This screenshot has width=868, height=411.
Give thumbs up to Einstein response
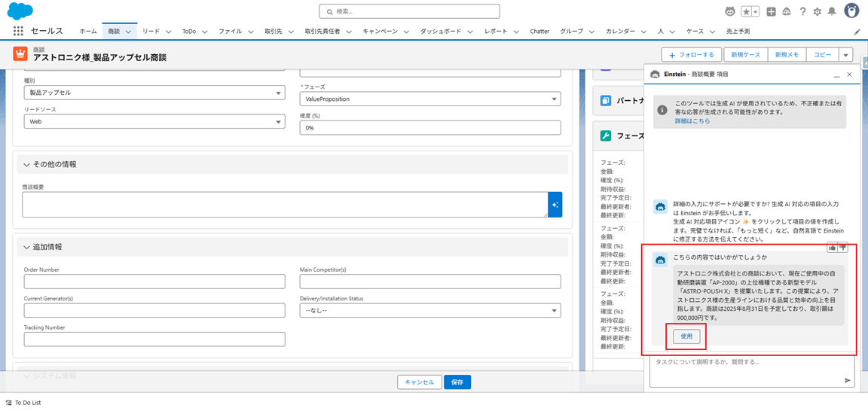coord(833,247)
